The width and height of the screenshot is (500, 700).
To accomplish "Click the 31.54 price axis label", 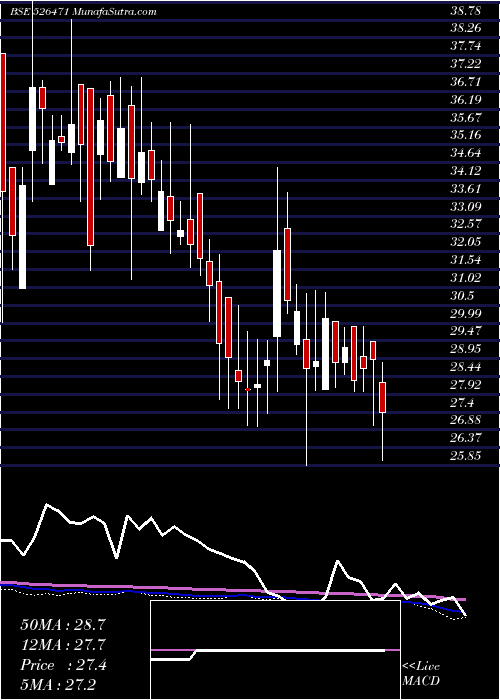I will (465, 260).
